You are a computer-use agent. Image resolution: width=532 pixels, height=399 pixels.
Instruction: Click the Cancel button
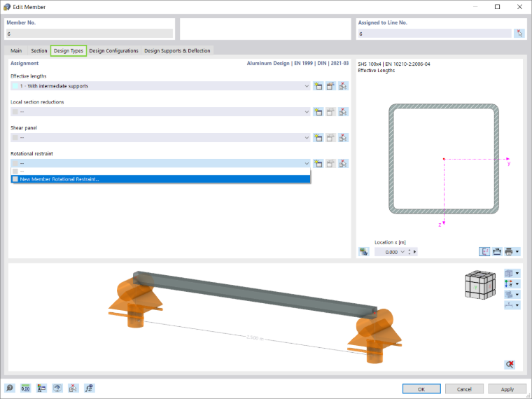(464, 388)
